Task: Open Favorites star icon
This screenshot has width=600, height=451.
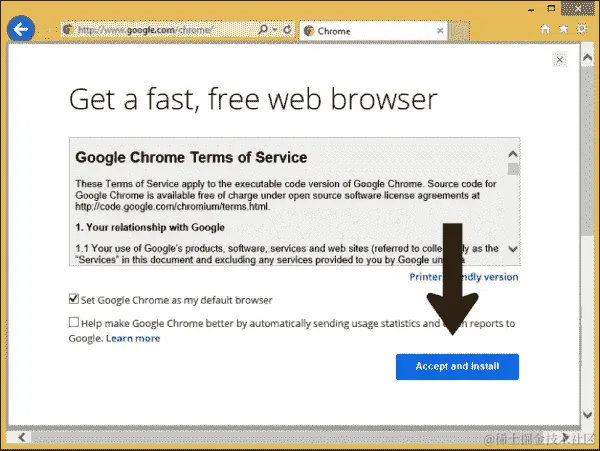Action: point(563,29)
